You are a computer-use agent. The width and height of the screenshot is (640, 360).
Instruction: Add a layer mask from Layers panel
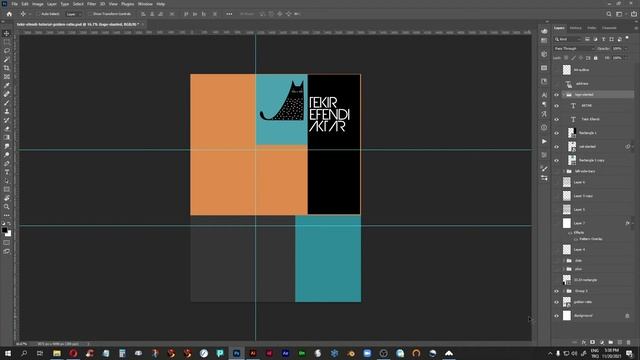point(593,342)
